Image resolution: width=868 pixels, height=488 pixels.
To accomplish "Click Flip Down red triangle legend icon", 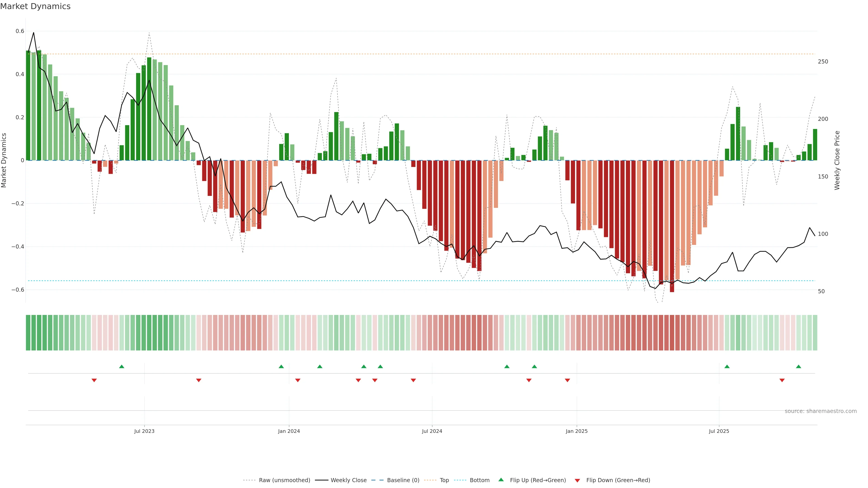I will [x=577, y=481].
